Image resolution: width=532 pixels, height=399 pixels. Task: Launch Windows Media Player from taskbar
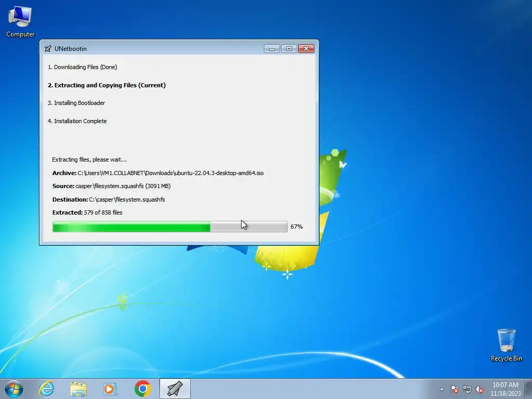click(x=110, y=389)
